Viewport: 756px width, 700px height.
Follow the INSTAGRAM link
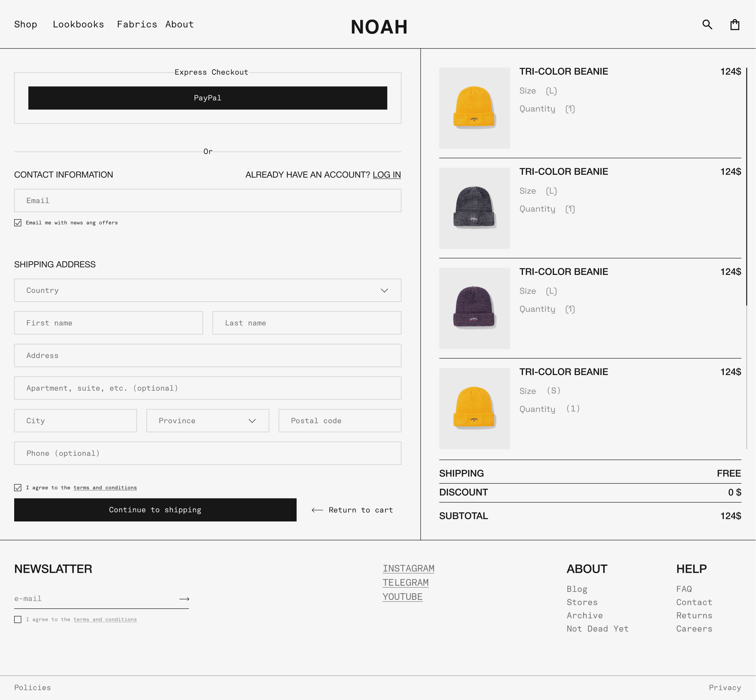[x=409, y=568]
